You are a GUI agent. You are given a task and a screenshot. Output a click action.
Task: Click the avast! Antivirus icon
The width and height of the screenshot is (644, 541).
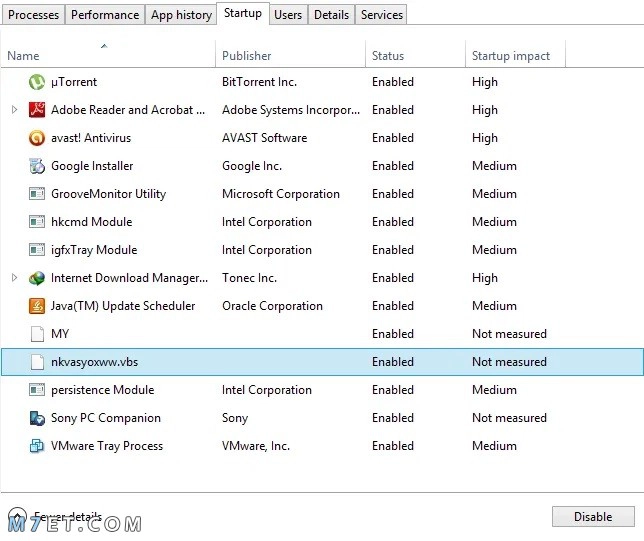[37, 138]
